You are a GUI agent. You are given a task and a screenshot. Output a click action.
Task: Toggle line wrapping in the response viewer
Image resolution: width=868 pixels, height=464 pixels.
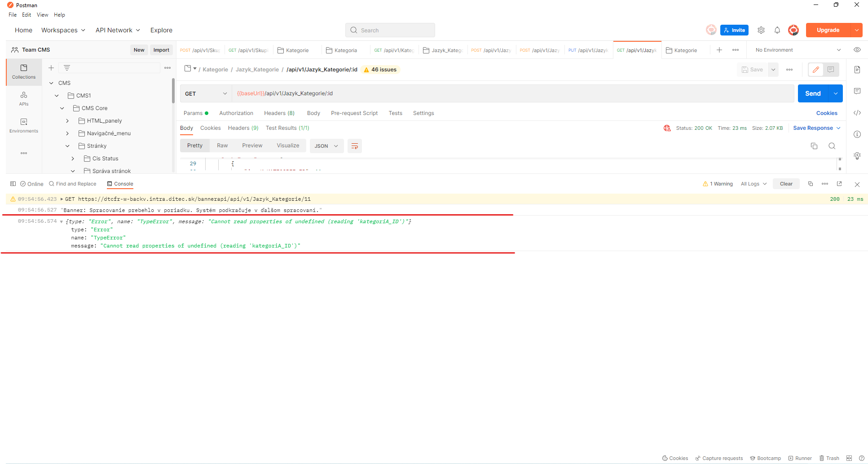pos(355,146)
